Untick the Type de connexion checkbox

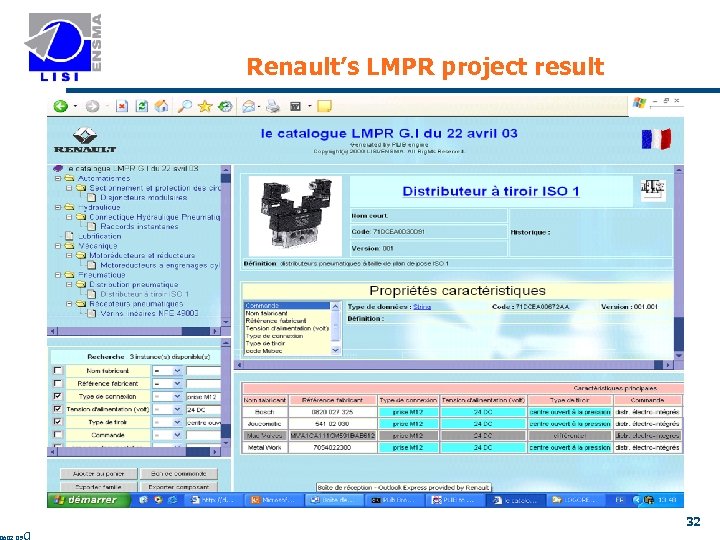coord(57,396)
